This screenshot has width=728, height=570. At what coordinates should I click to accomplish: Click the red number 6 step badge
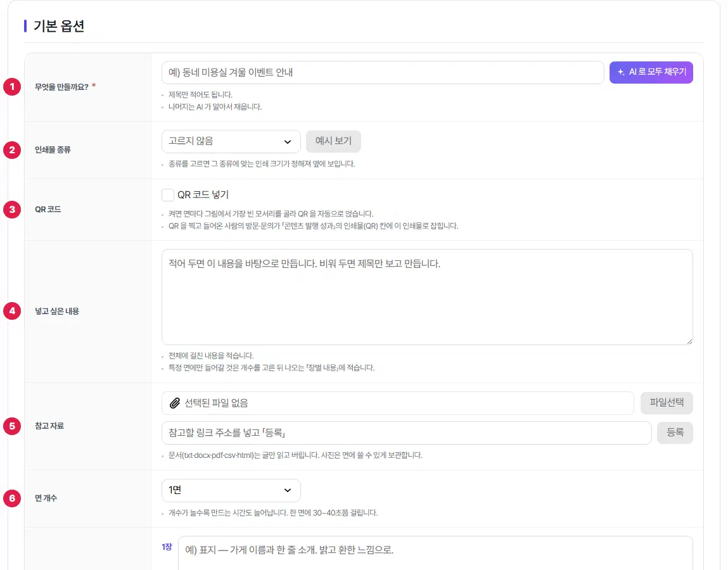(12, 498)
